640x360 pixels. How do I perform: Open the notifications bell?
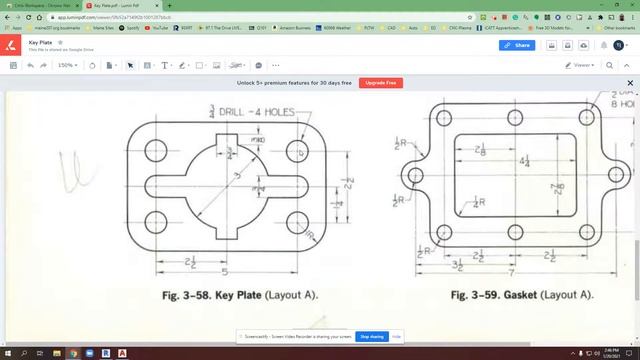pyautogui.click(x=604, y=45)
